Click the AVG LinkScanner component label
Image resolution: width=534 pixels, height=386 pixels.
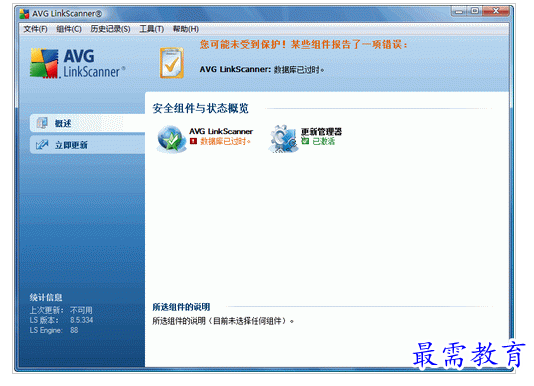point(221,131)
